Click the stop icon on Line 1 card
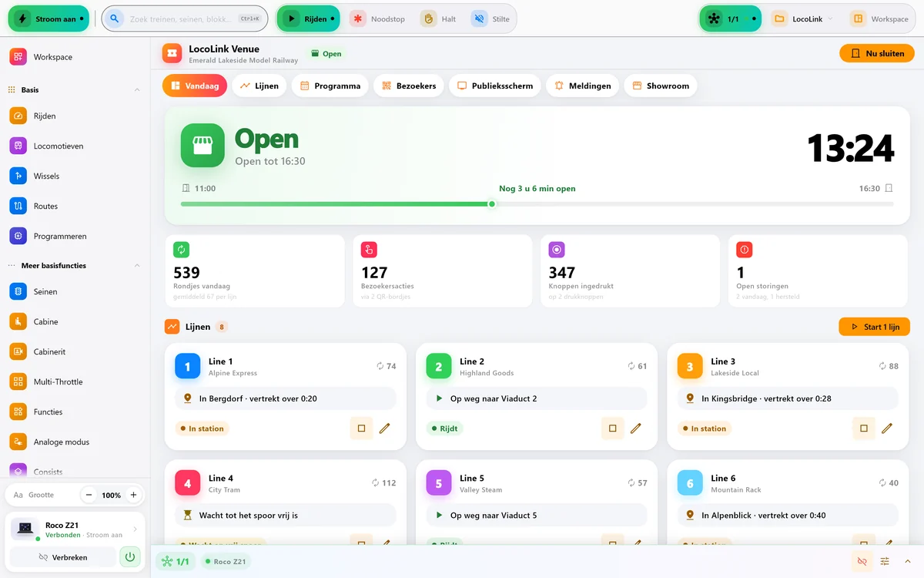 click(361, 428)
